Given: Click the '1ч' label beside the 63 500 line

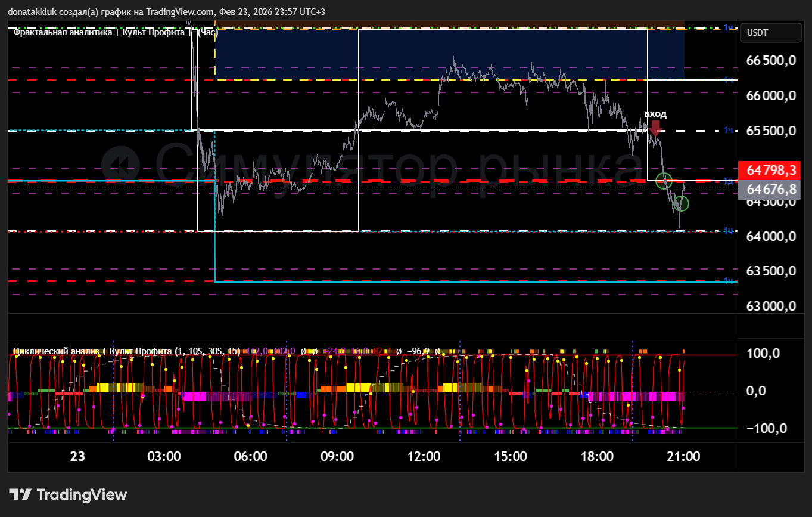Looking at the screenshot, I should (x=728, y=281).
